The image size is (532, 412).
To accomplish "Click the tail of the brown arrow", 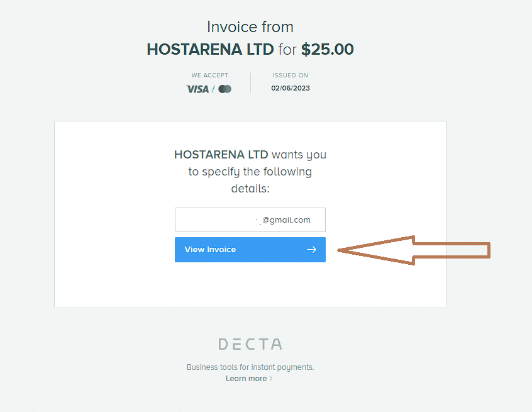I will 452,250.
